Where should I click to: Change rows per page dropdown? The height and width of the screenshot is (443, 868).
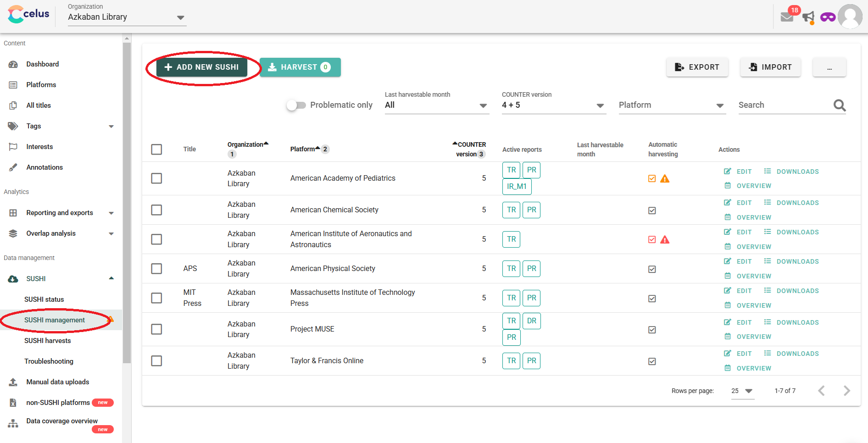[x=742, y=391]
